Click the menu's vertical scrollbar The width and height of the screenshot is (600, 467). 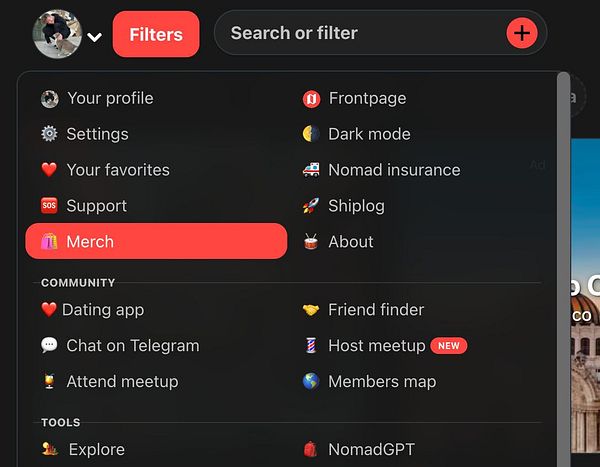pyautogui.click(x=563, y=268)
